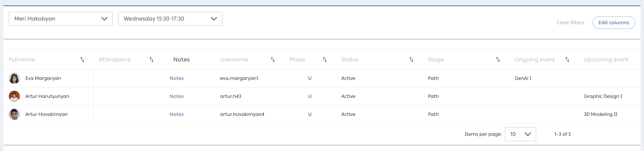Open Notes link for Artur Harutyunyan
Screen dimensions: 644x151
[x=176, y=96]
